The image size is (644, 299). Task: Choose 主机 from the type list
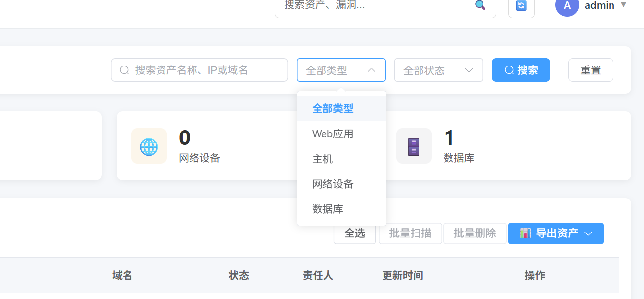[323, 159]
